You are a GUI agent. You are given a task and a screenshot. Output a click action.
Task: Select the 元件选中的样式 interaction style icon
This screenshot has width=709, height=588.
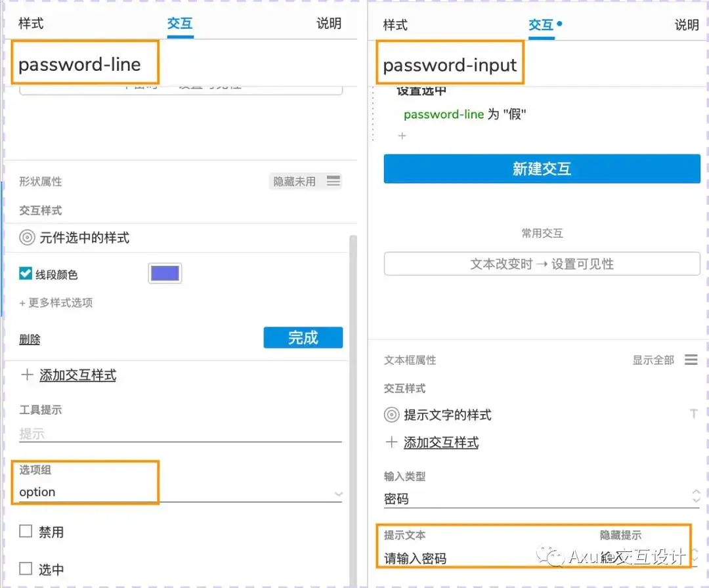pos(26,238)
